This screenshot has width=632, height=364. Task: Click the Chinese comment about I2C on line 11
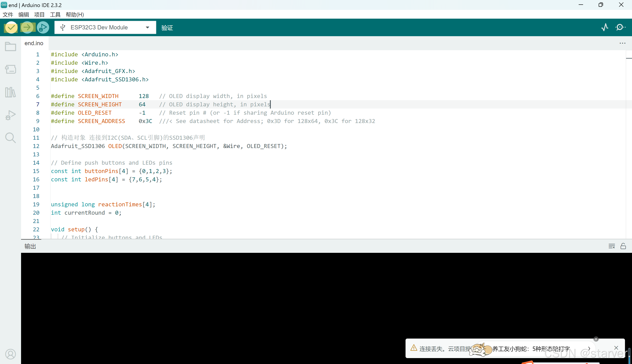[x=128, y=138]
